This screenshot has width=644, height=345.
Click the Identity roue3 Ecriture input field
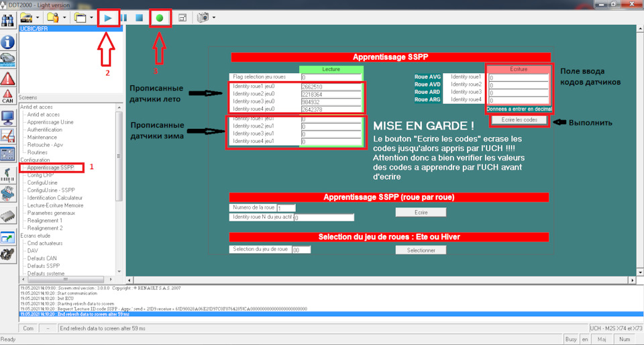click(x=519, y=93)
